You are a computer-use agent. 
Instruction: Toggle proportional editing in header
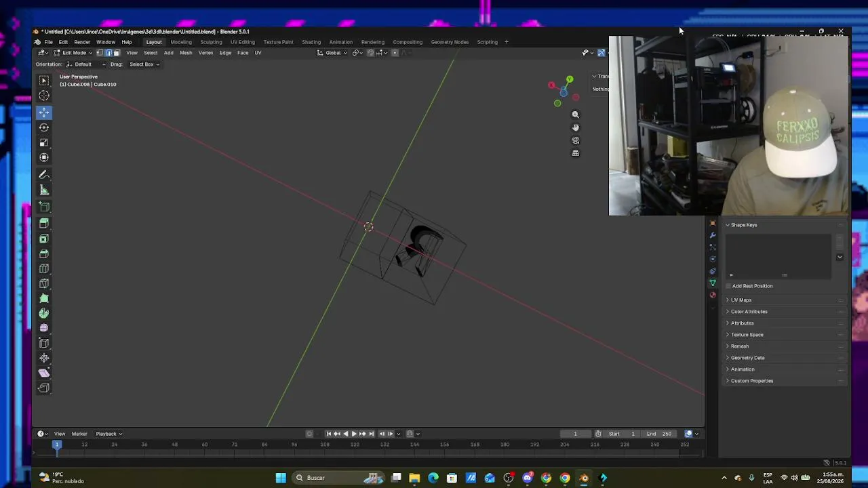click(x=395, y=53)
